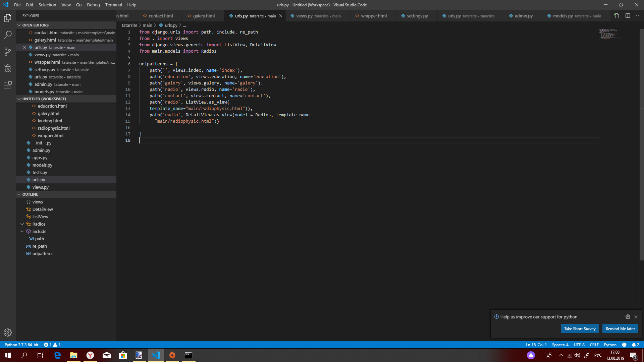Change UTF-8 file encoding
Viewport: 644px width, 362px height.
pos(579,345)
